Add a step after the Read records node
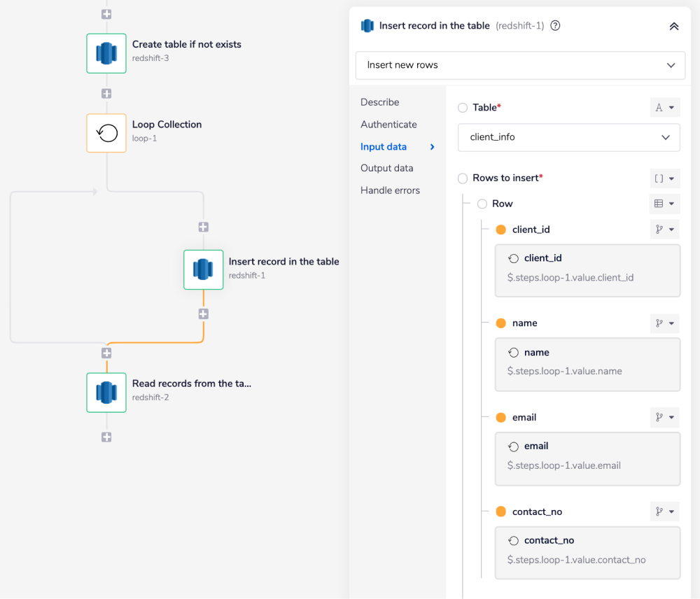Image resolution: width=700 pixels, height=599 pixels. coord(106,437)
